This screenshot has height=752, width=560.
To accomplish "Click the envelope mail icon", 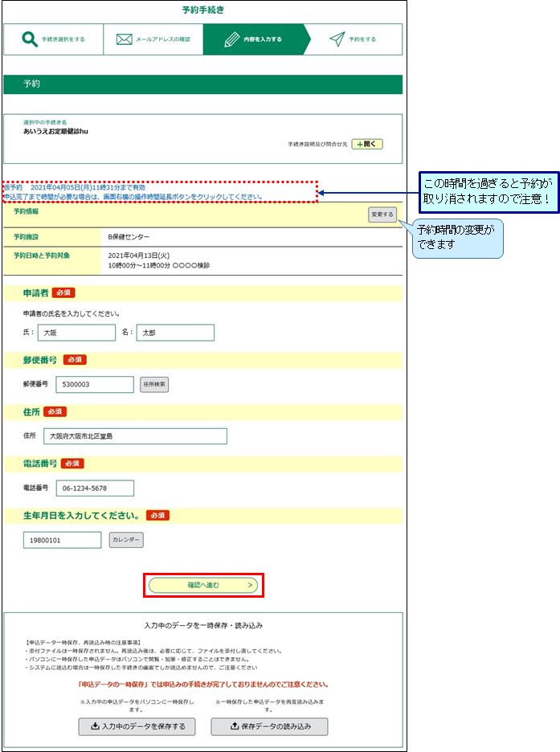I will coord(124,39).
